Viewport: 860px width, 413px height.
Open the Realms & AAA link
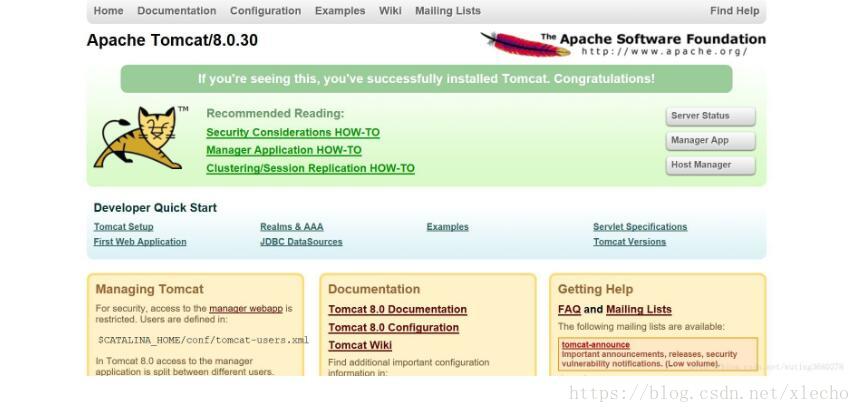click(x=292, y=227)
